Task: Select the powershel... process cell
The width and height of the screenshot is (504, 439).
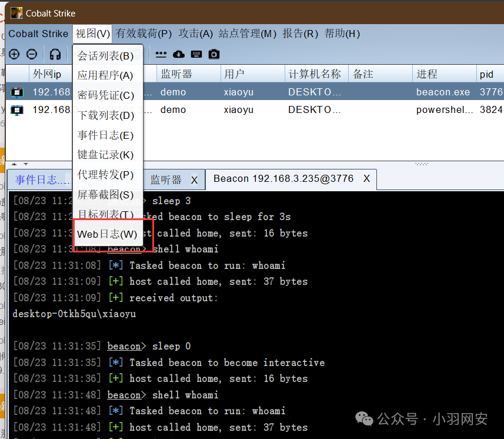Action: [x=445, y=109]
